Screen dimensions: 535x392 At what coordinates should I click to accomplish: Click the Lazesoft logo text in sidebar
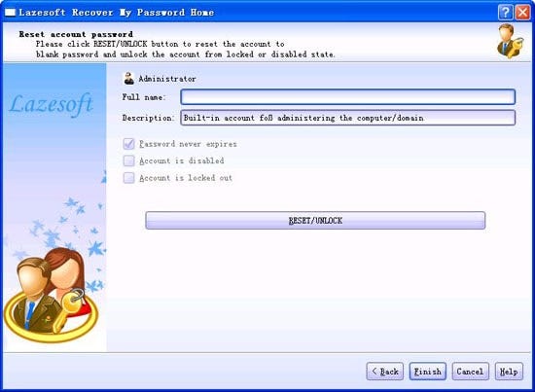click(52, 104)
